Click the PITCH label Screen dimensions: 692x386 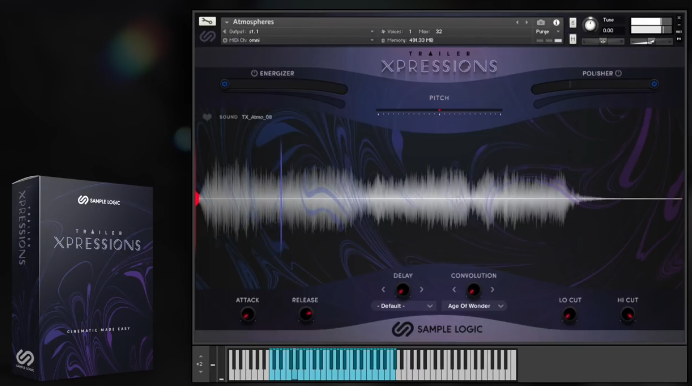point(439,98)
